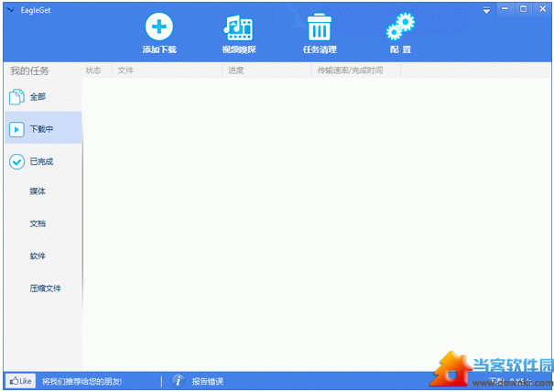Click the info icon in status bar

click(x=179, y=381)
